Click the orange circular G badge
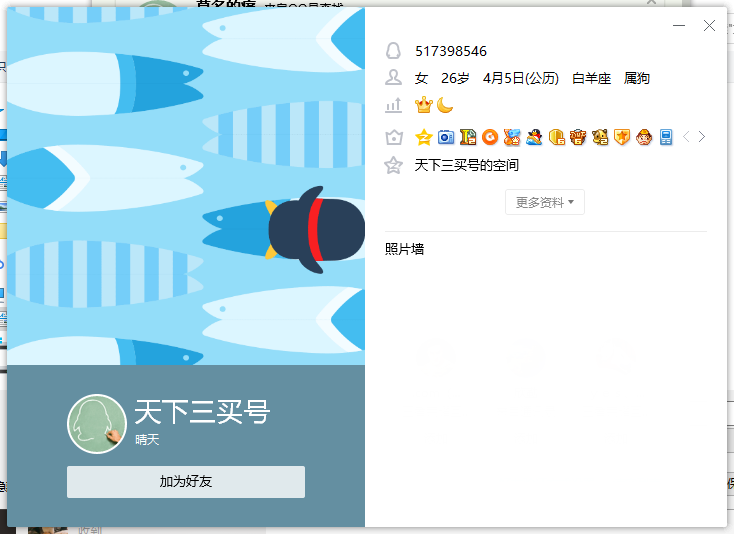The image size is (734, 534). click(x=490, y=137)
